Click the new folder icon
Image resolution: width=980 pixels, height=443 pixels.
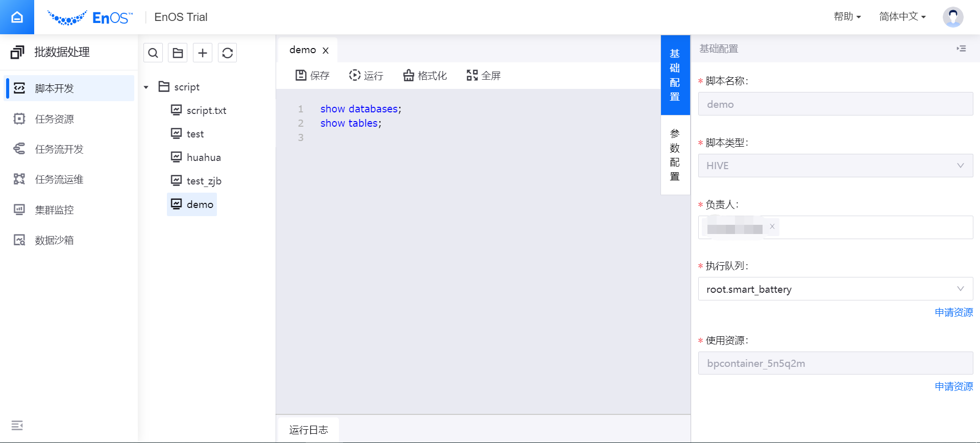(178, 53)
